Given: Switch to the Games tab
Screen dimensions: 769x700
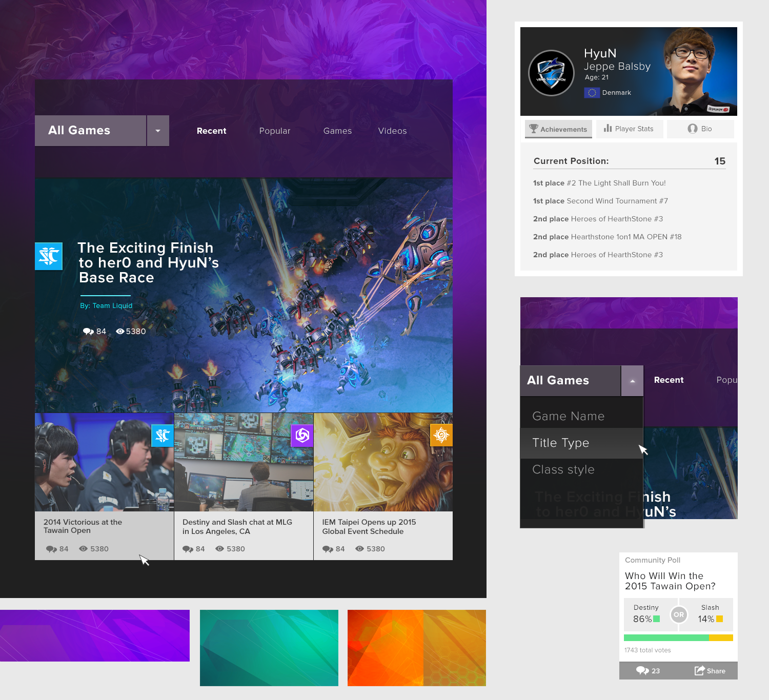Looking at the screenshot, I should coord(337,131).
